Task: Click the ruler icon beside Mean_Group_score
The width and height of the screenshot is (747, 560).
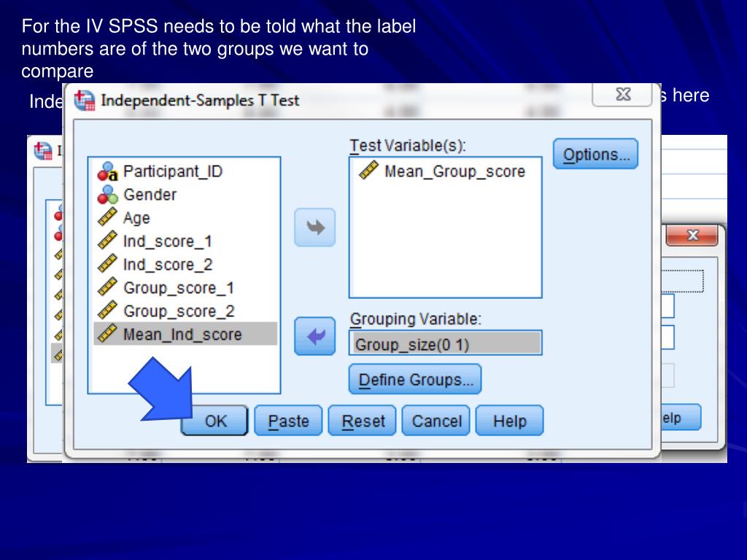Action: [x=368, y=171]
